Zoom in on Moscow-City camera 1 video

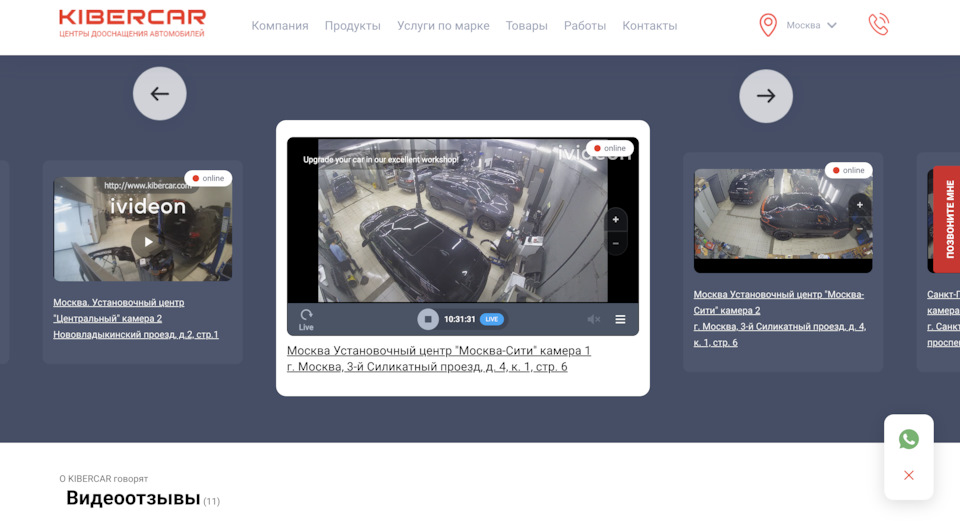pos(615,220)
